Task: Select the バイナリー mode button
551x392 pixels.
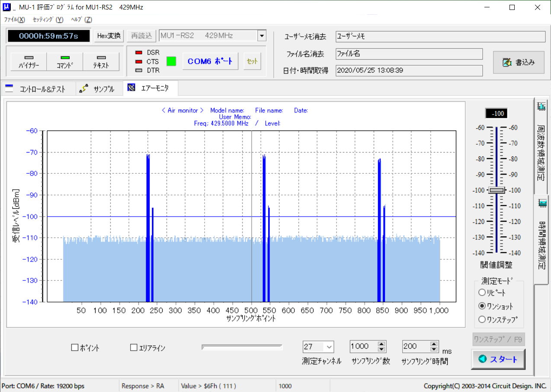Action: [x=29, y=62]
